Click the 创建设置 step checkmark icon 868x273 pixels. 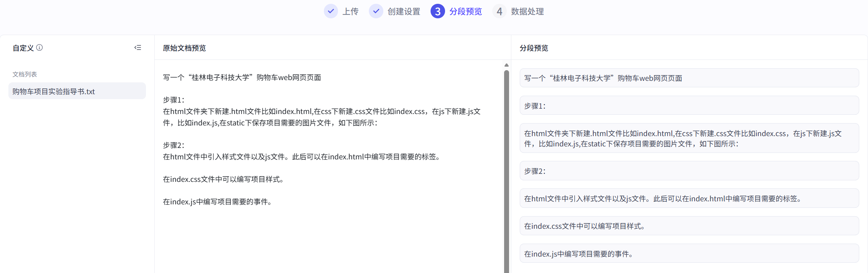[376, 11]
